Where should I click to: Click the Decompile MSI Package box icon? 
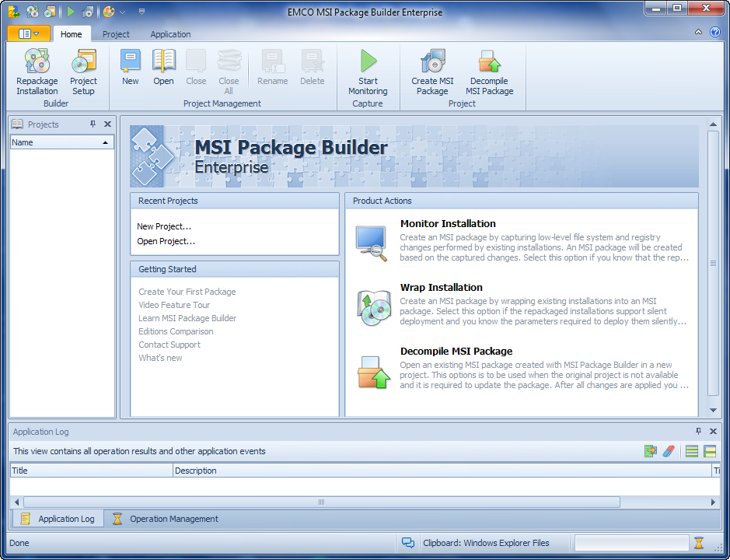pos(374,372)
